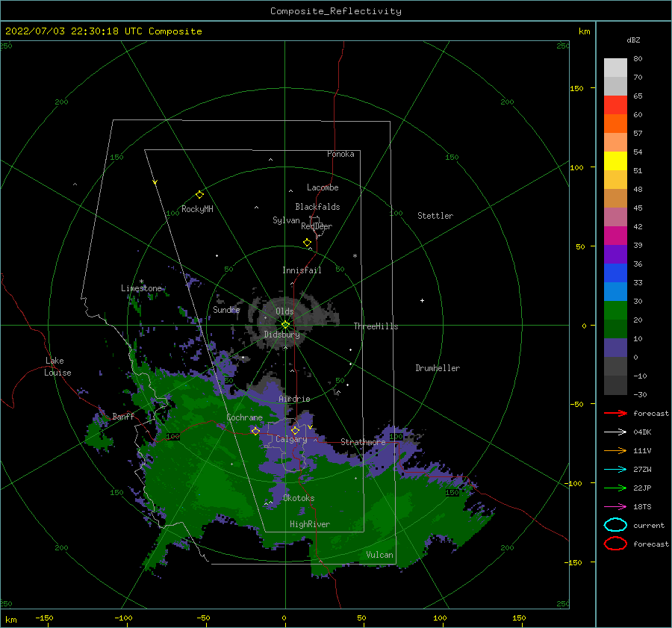Image resolution: width=672 pixels, height=628 pixels.
Task: Click the Innisfail city label
Action: tap(302, 270)
